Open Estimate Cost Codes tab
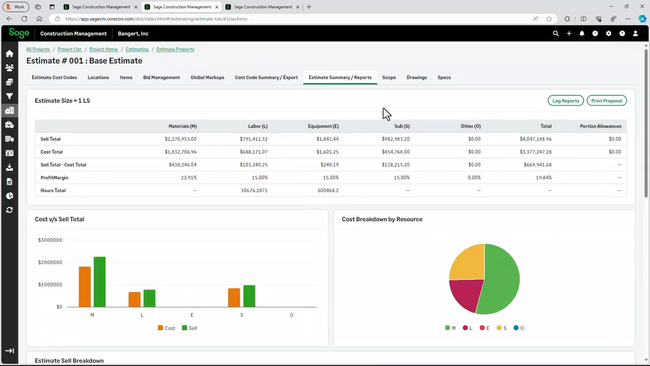 tap(54, 78)
